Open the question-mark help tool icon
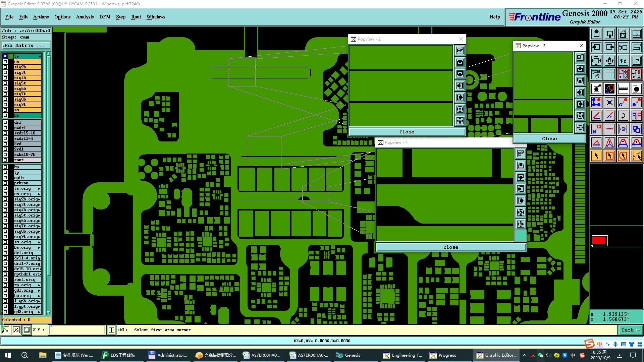The height and width of the screenshot is (362, 644). click(x=636, y=61)
